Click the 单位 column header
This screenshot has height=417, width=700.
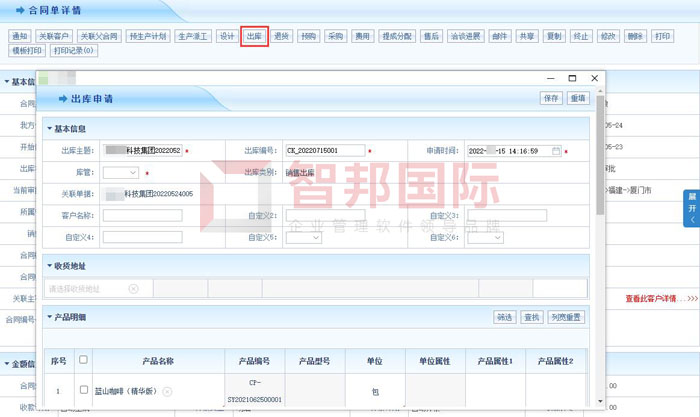coord(375,361)
